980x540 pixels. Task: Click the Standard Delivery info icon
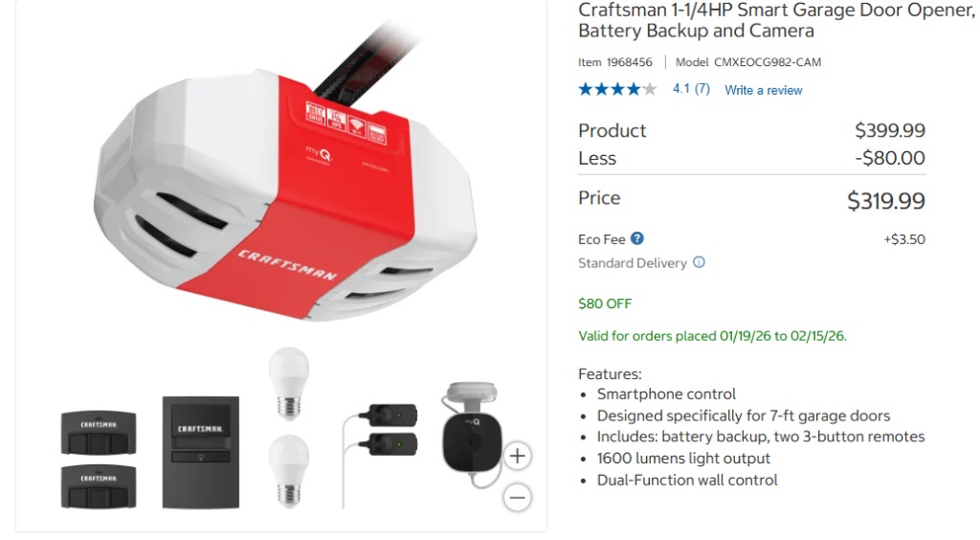click(699, 262)
